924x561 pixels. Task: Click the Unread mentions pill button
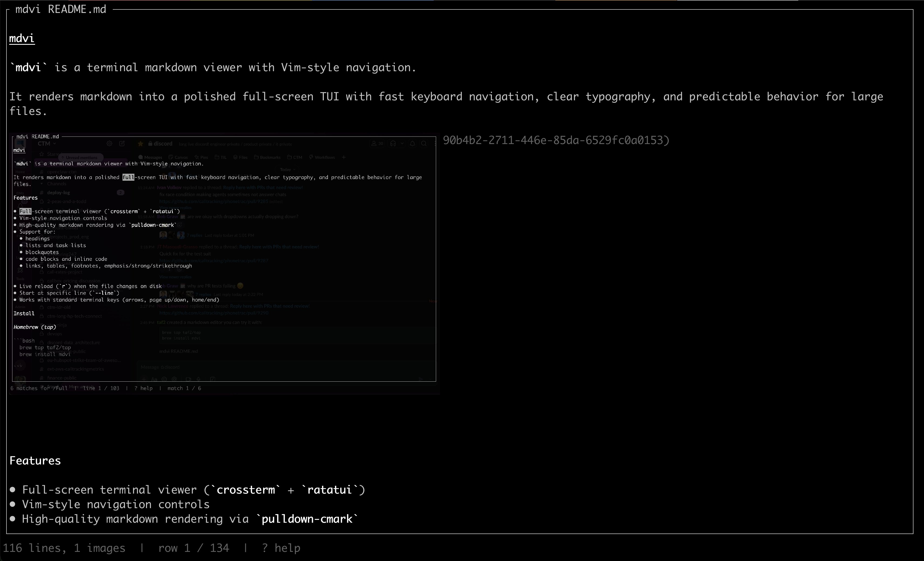(81, 158)
